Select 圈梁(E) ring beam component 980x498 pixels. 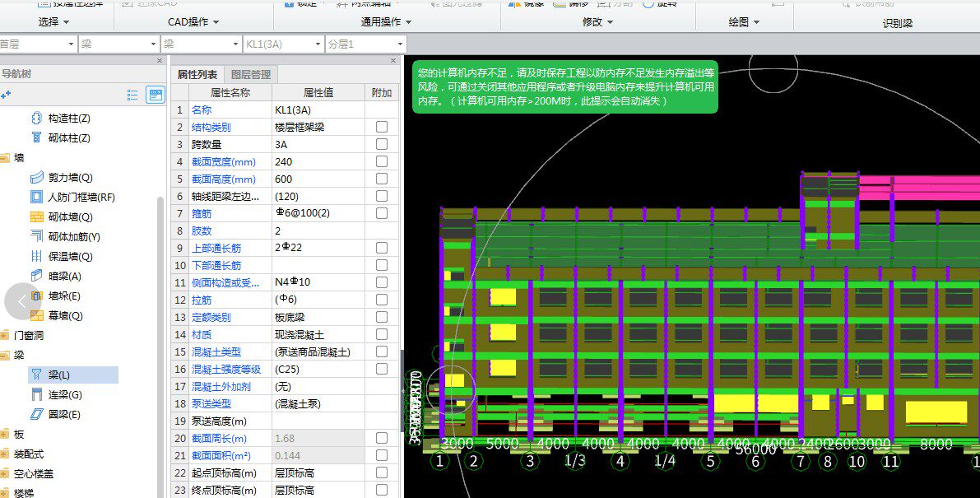pos(56,414)
